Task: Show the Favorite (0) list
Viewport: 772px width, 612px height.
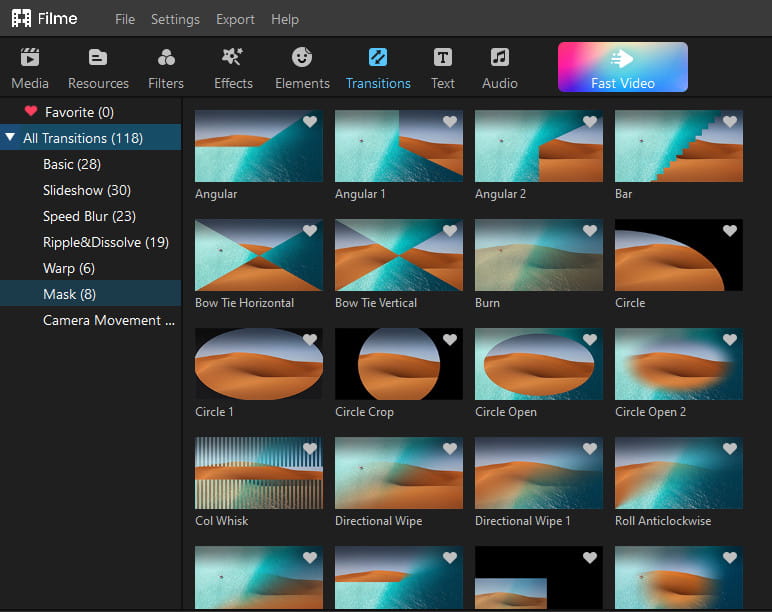Action: (x=79, y=112)
